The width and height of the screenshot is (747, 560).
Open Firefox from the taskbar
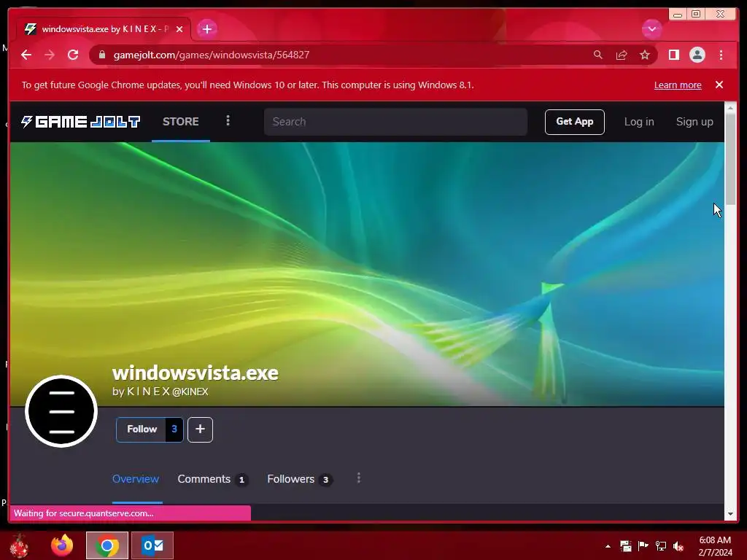pos(62,545)
